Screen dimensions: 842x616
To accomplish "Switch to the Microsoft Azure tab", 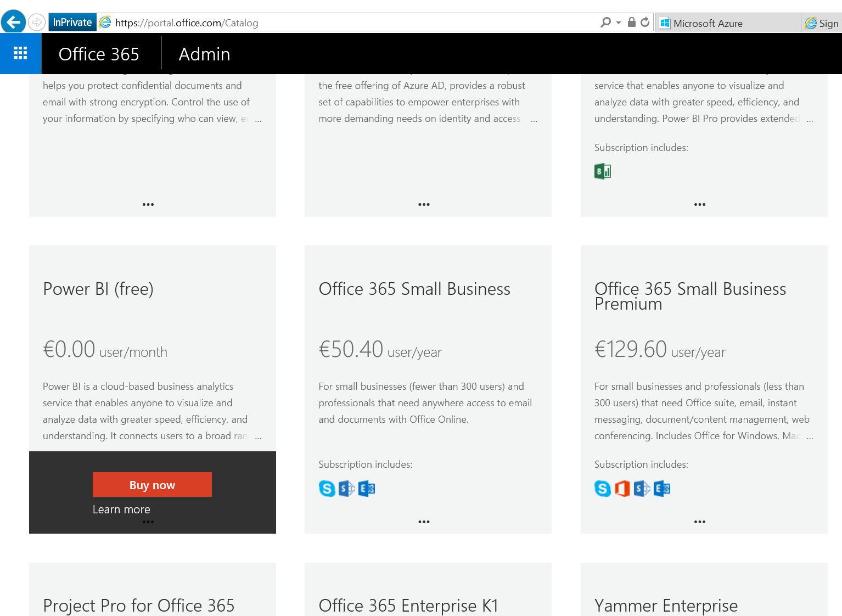I will pyautogui.click(x=728, y=23).
